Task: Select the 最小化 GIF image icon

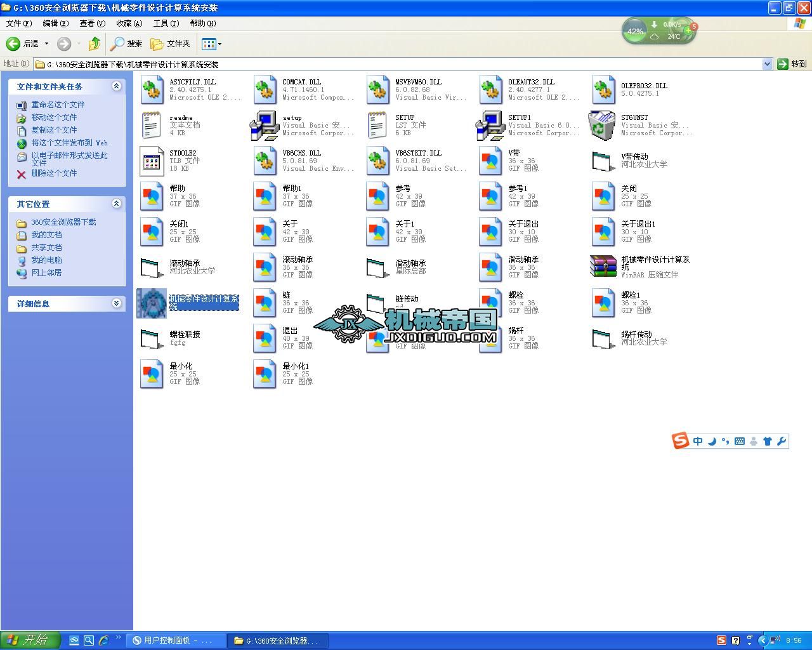Action: [x=152, y=374]
